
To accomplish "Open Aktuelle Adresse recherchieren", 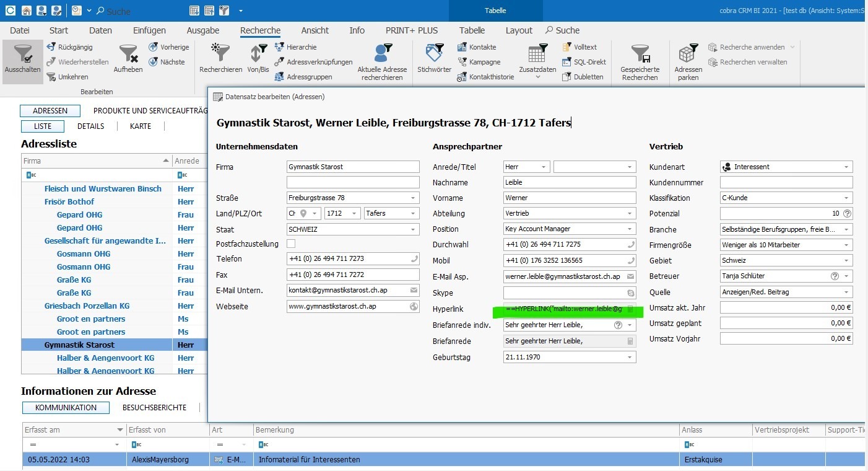I will tap(383, 59).
